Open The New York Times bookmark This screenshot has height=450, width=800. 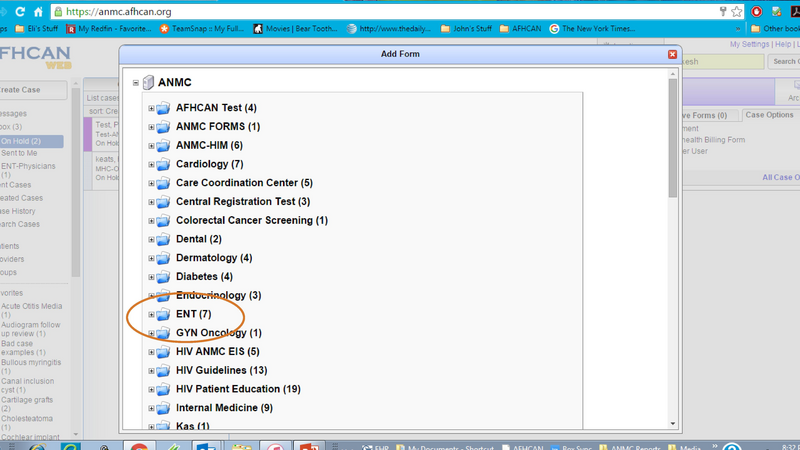592,29
